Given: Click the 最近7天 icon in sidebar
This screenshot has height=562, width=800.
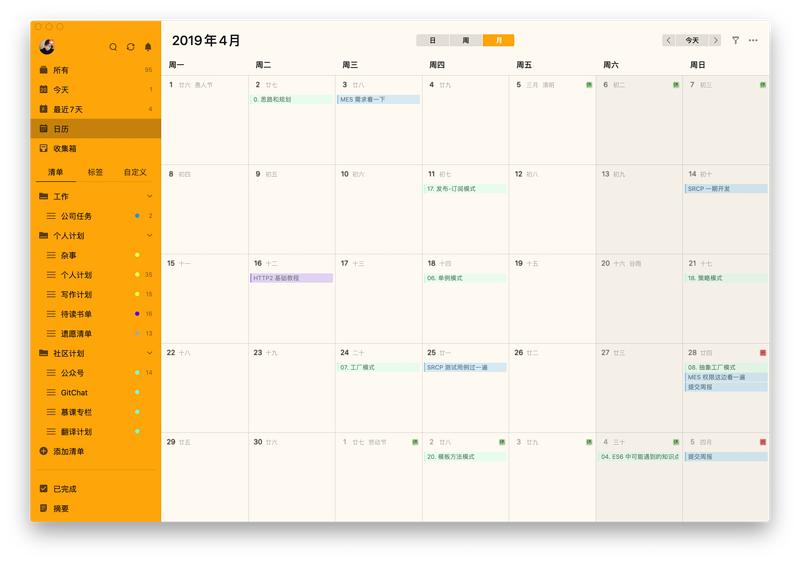Looking at the screenshot, I should pyautogui.click(x=43, y=109).
